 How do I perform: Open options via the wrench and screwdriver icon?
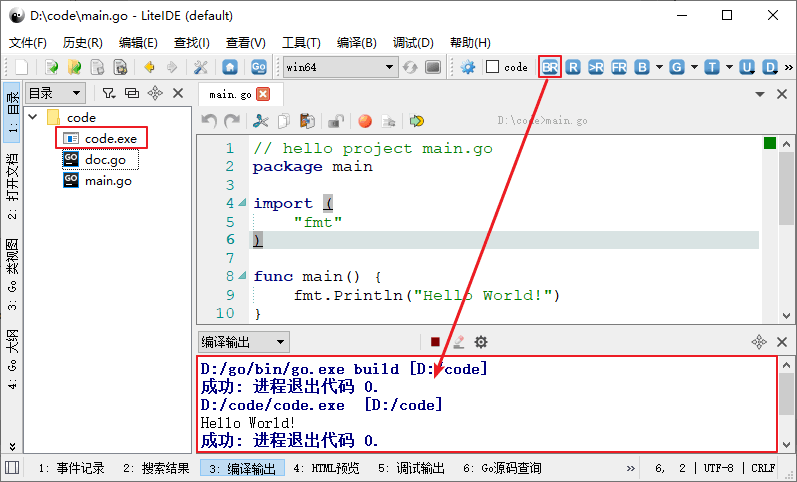tap(201, 67)
